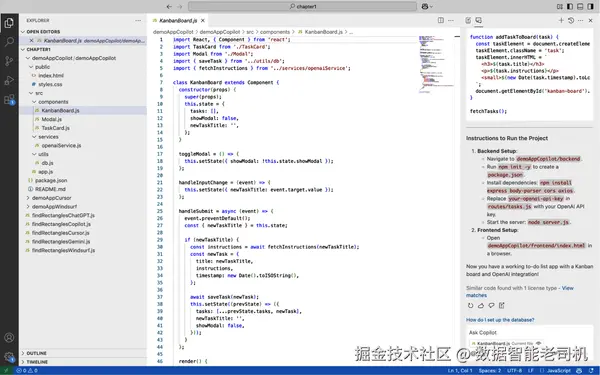
Task: Open the Extensions view
Action: pos(9,99)
